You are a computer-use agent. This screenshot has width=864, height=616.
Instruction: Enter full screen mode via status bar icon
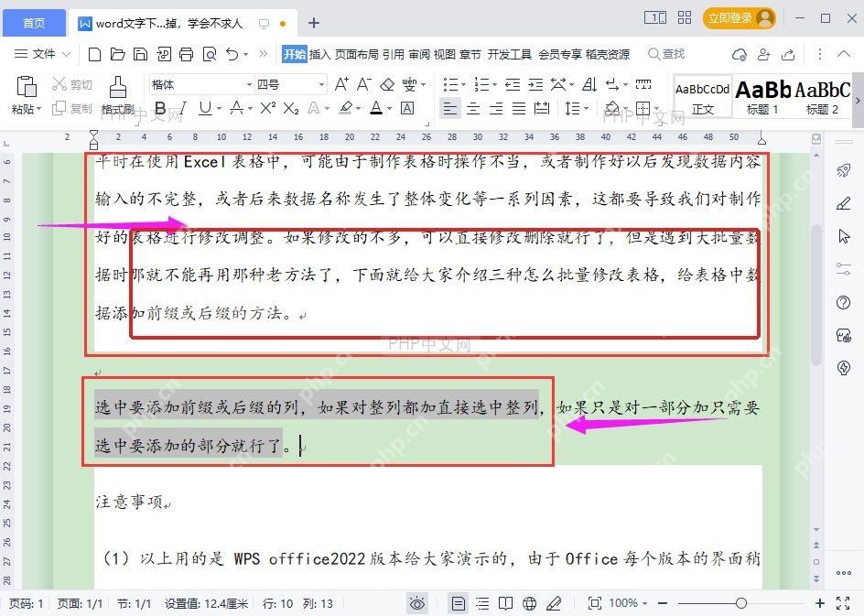coord(843,603)
